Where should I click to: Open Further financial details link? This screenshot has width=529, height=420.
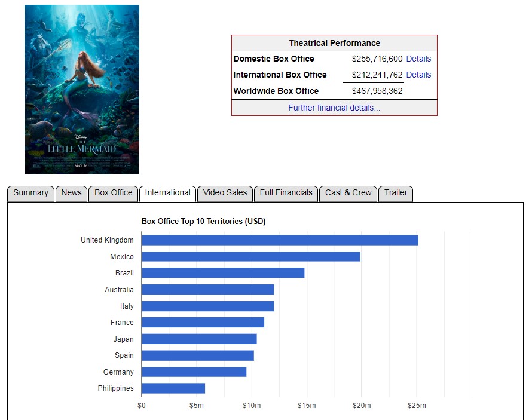(334, 108)
